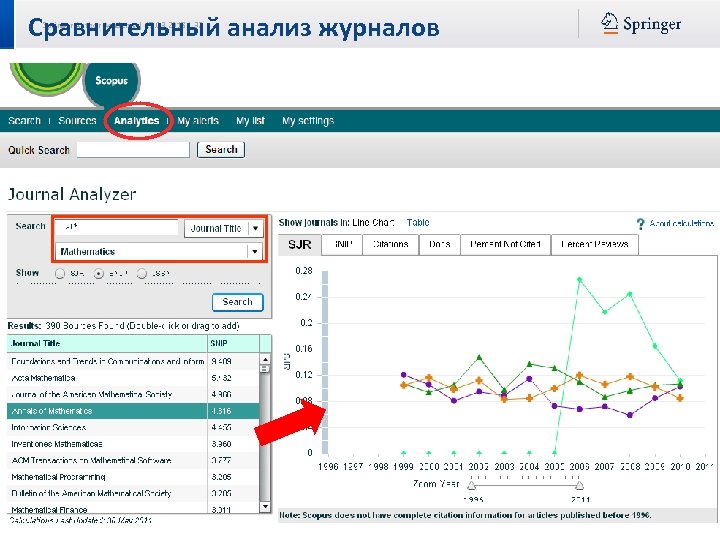The image size is (720, 540).
Task: Select ACM Transactions on Mathematical Software row
Action: click(133, 461)
